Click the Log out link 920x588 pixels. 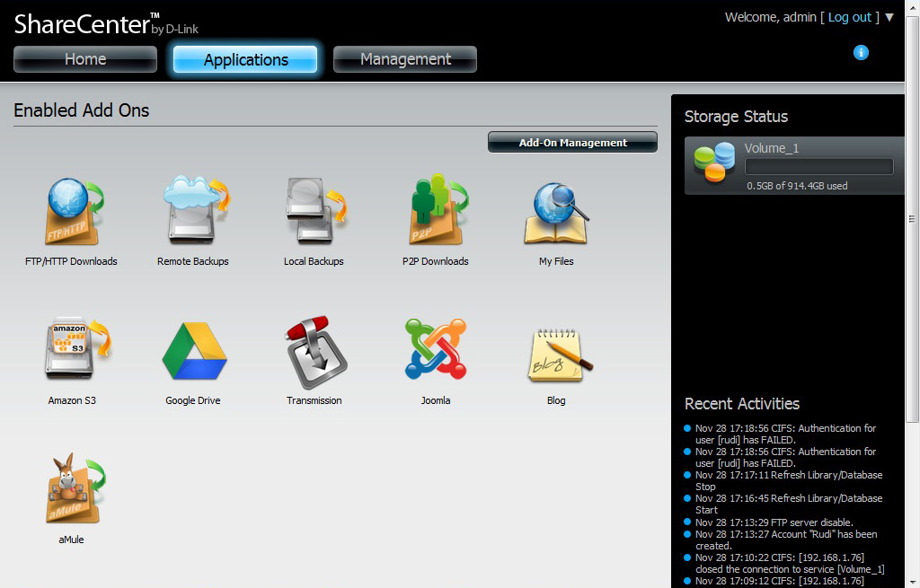pyautogui.click(x=849, y=18)
